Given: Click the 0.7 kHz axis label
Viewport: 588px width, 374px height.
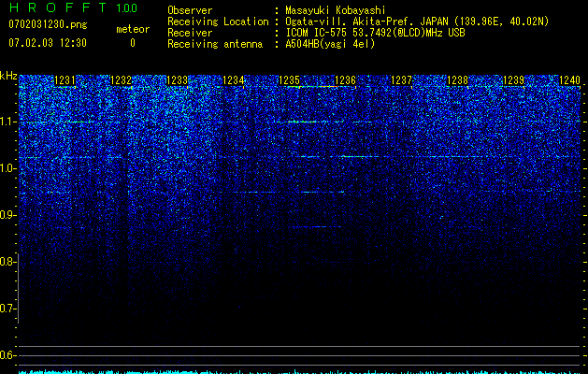Looking at the screenshot, I should coord(8,309).
